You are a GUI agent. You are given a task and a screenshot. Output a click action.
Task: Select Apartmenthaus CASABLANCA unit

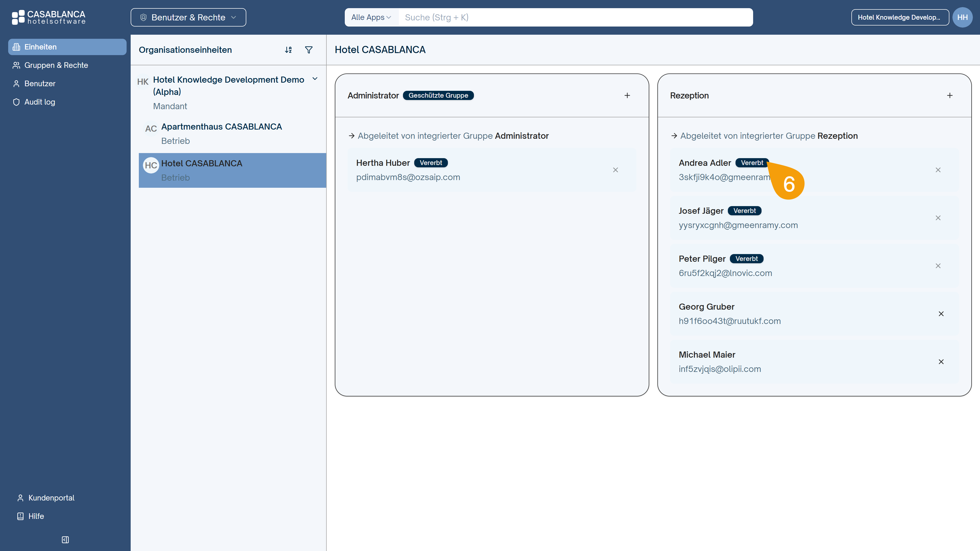(232, 133)
